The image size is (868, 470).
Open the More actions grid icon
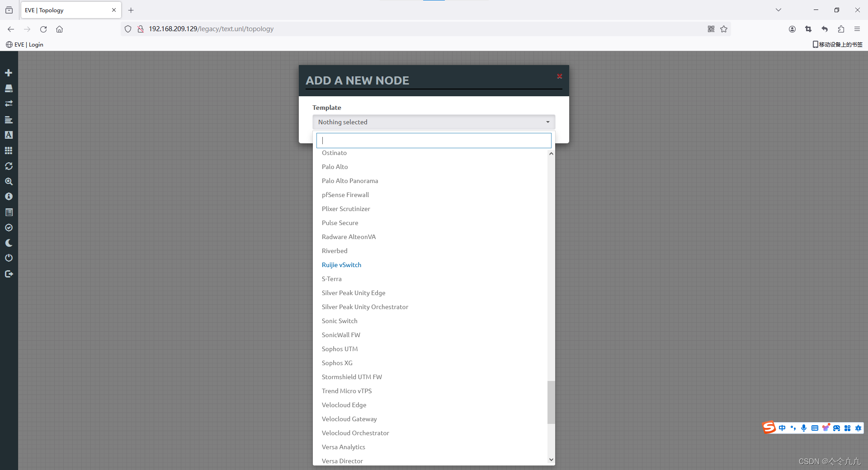tap(9, 150)
